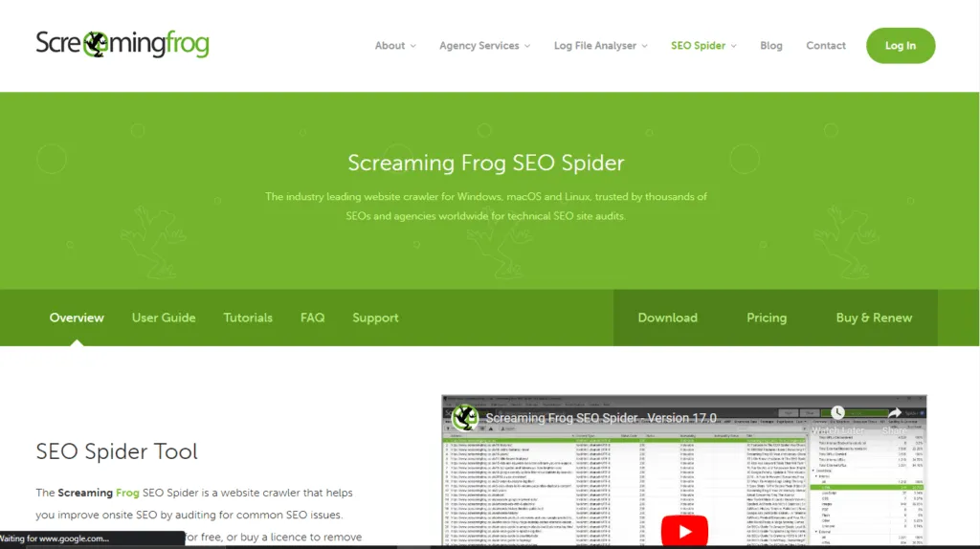View the Pricing page
Image resolution: width=980 pixels, height=549 pixels.
pyautogui.click(x=767, y=318)
